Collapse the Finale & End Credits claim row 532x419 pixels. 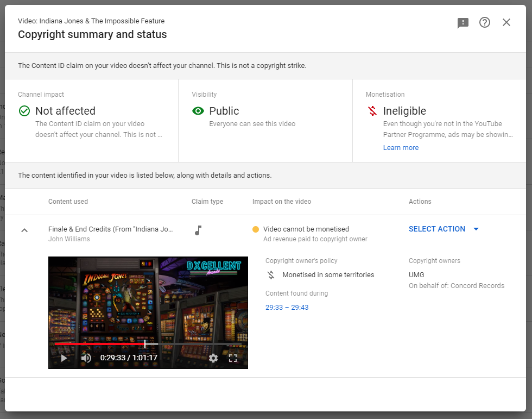pos(24,230)
